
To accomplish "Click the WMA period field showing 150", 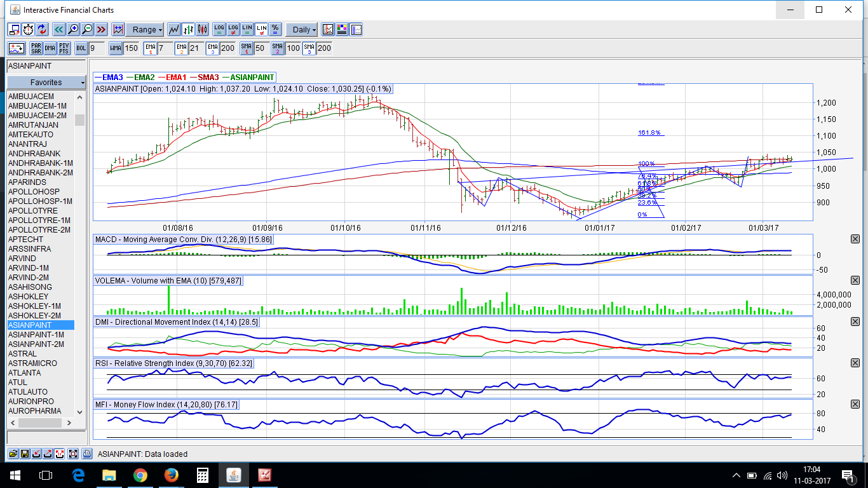I will click(132, 48).
